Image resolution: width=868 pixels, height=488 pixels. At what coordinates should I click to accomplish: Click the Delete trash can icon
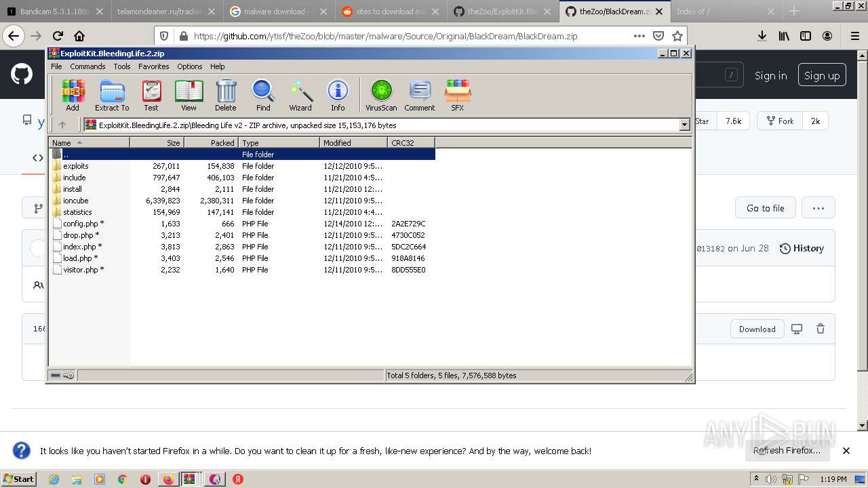coord(226,95)
